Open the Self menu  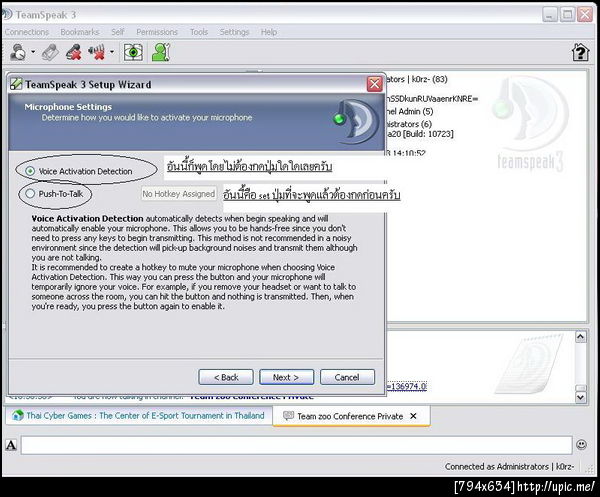click(117, 32)
